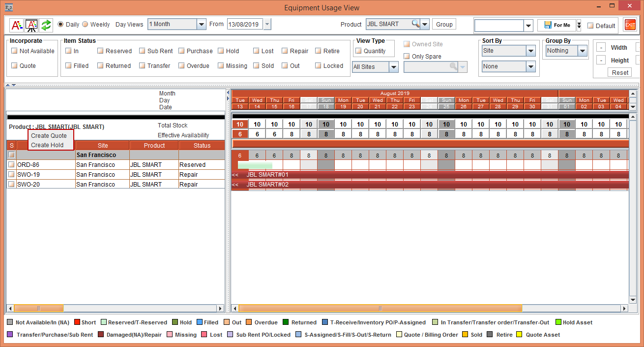Click the SWO-20 order cell
The image size is (644, 347).
45,184
